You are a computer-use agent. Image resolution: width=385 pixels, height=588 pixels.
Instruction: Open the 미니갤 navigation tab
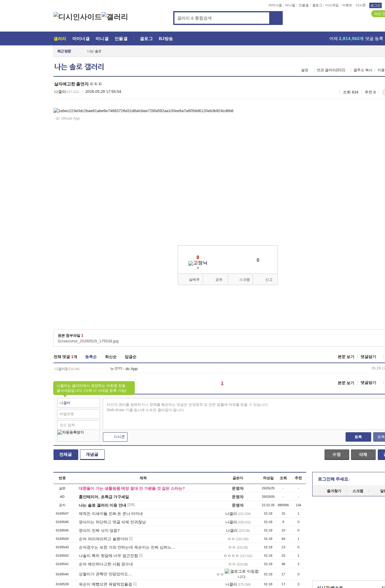pos(102,38)
